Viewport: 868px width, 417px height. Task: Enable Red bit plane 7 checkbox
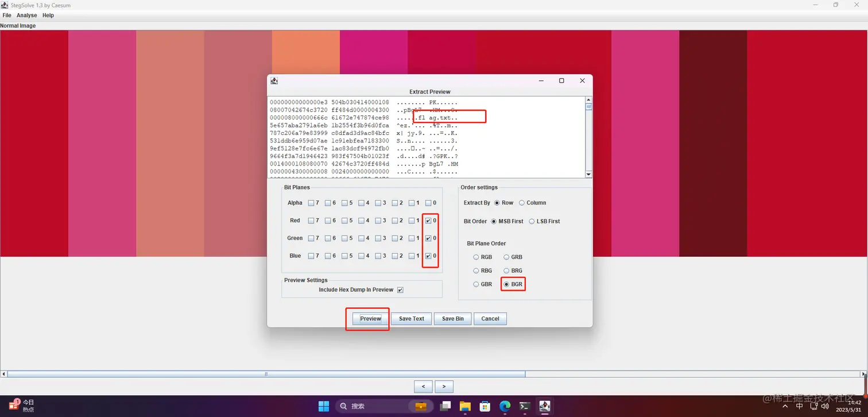[311, 221]
